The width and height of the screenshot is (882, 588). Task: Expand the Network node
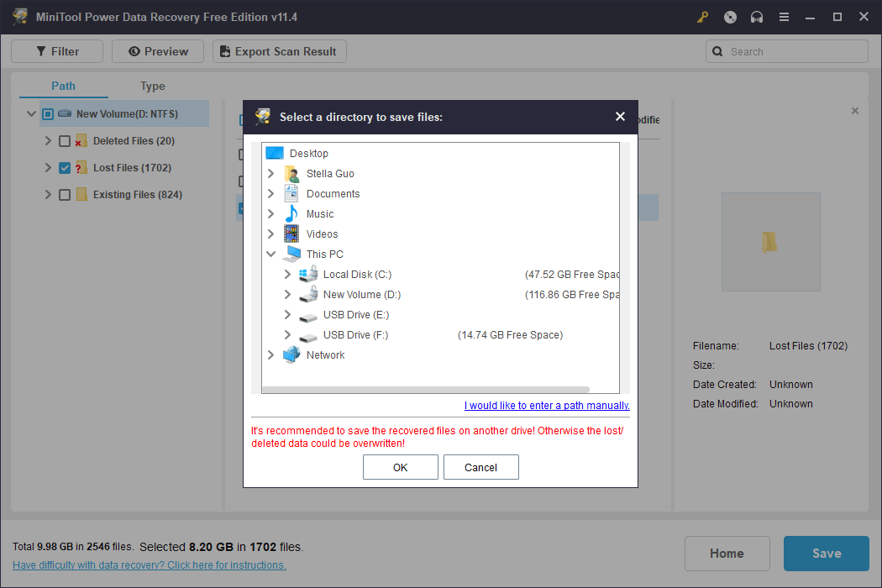coord(271,355)
